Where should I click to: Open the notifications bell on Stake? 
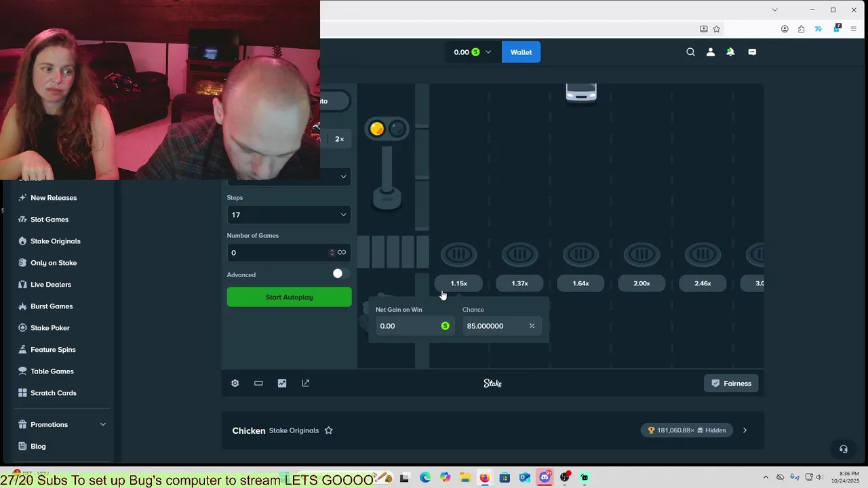pyautogui.click(x=730, y=52)
